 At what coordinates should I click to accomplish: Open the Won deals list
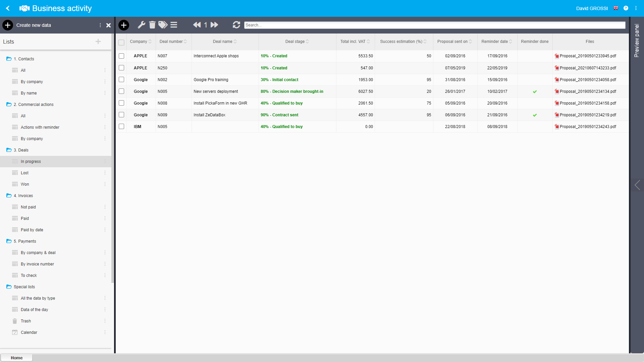25,184
